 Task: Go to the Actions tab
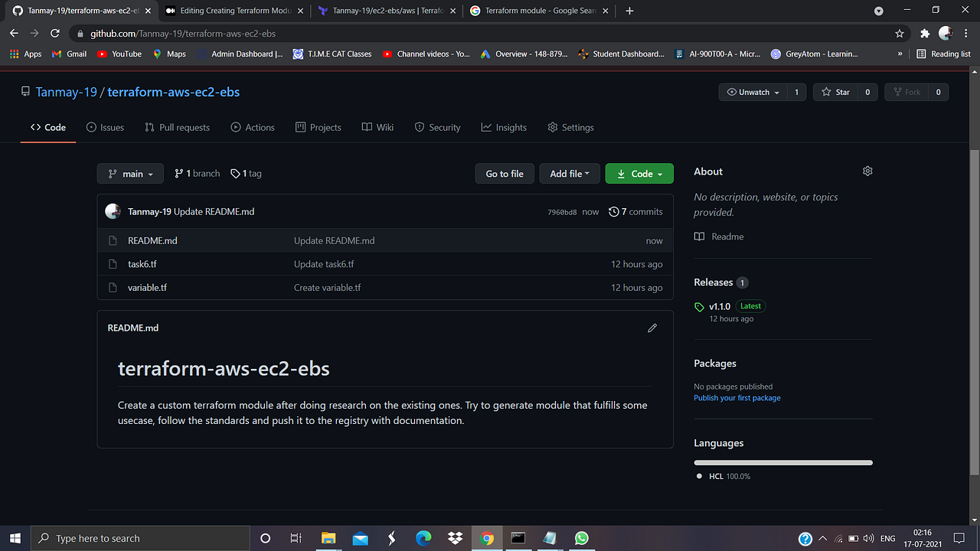[253, 127]
